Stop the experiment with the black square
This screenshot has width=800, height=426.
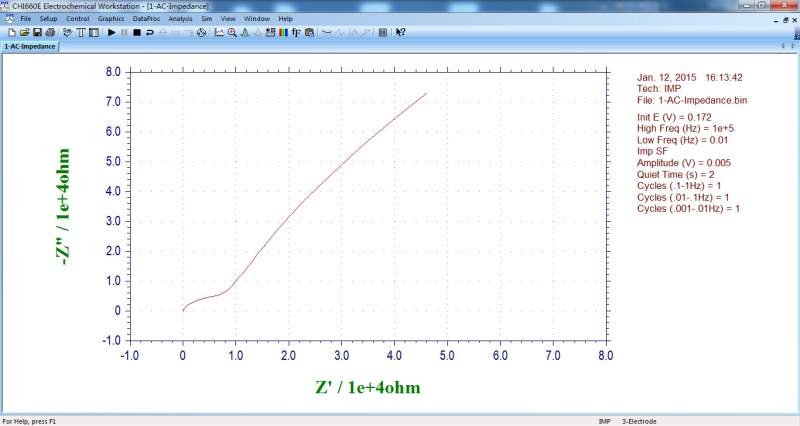tap(137, 32)
